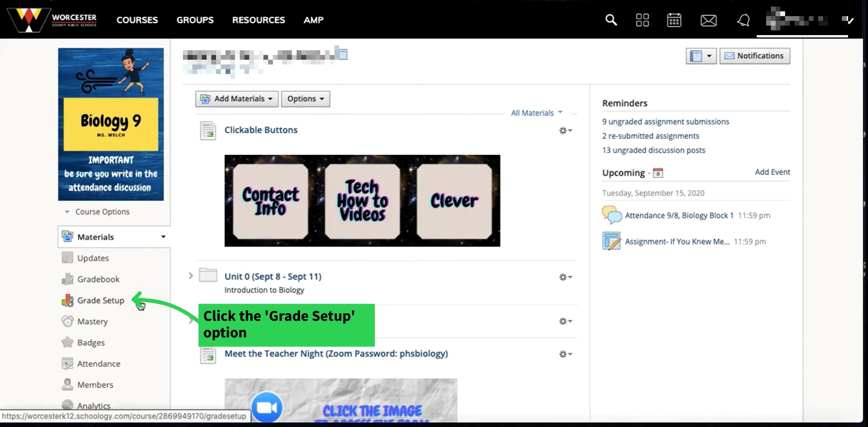Image resolution: width=868 pixels, height=427 pixels.
Task: Open 2 re-submitted assignments link
Action: (651, 136)
